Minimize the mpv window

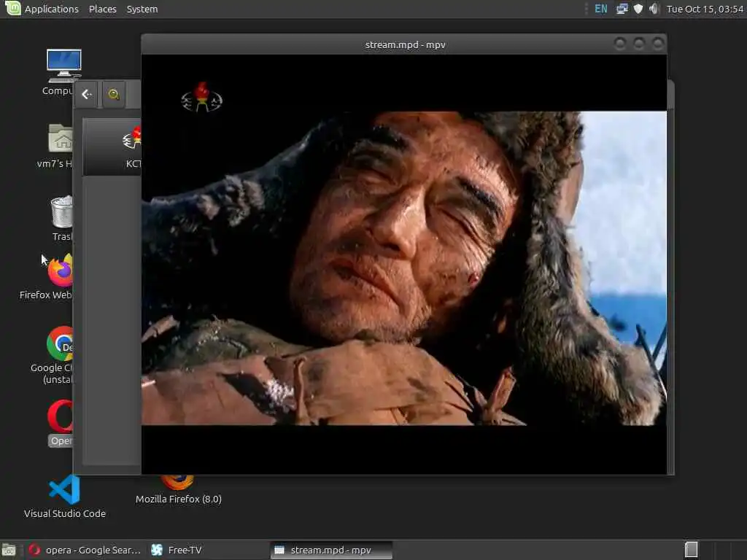[x=620, y=44]
